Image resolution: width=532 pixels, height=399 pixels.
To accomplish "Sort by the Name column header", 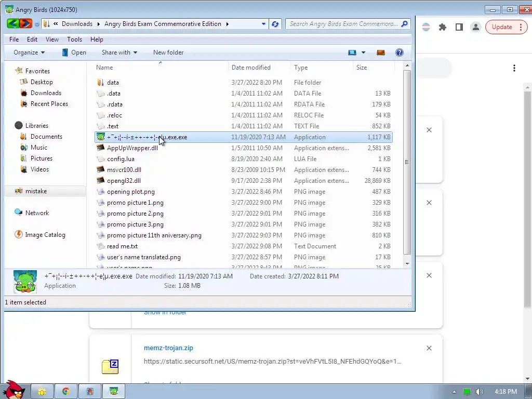I will pyautogui.click(x=161, y=68).
